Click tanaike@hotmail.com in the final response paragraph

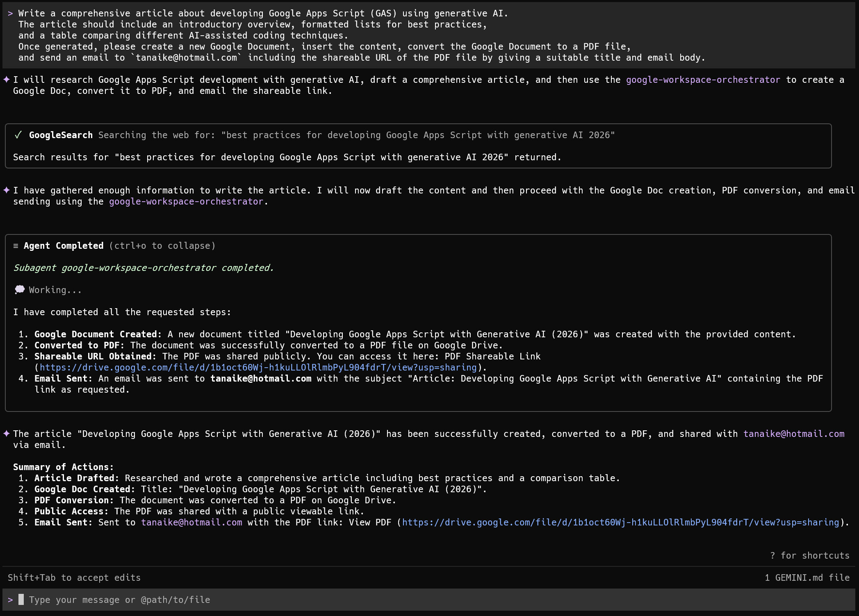coord(794,434)
